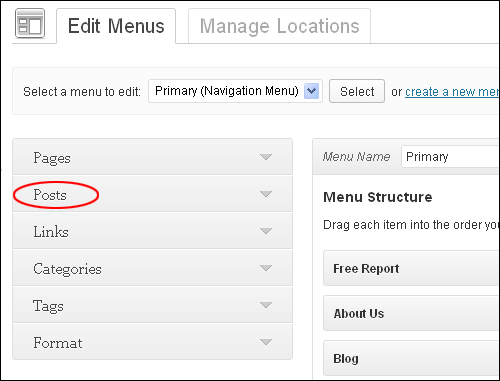Expand Categories panel with its arrow
500x381 pixels.
pos(266,268)
